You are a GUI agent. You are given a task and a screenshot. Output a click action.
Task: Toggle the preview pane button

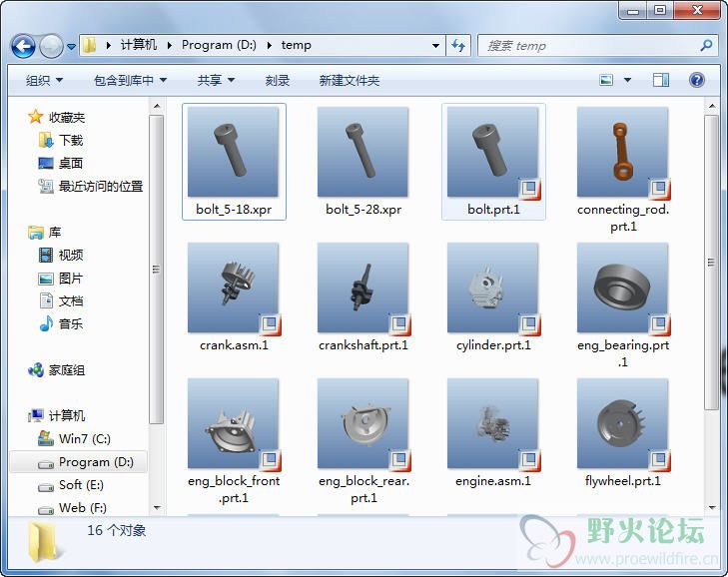tap(661, 80)
